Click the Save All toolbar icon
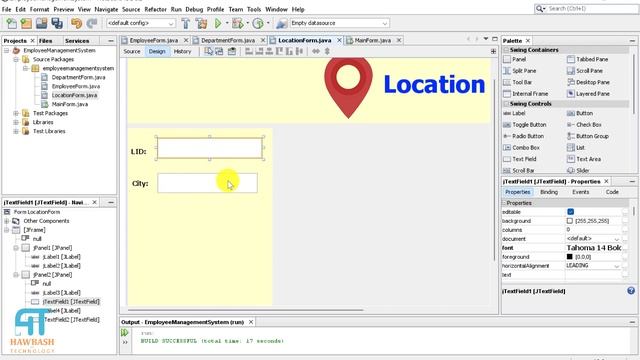 [57, 23]
